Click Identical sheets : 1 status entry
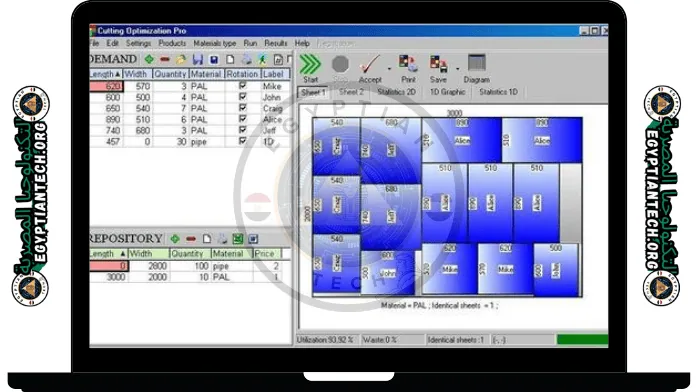Viewport: 698px width, 392px height. [457, 340]
